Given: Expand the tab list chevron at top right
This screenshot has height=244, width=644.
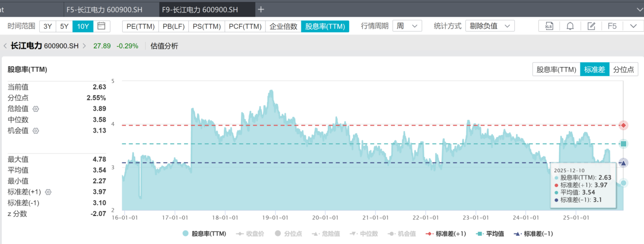Looking at the screenshot, I should (x=639, y=9).
